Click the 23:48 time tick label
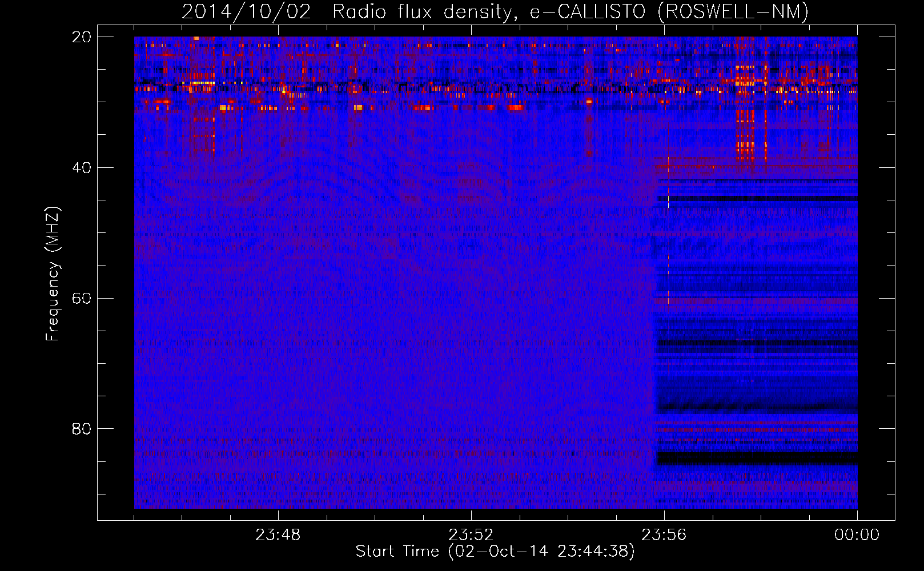 click(278, 535)
